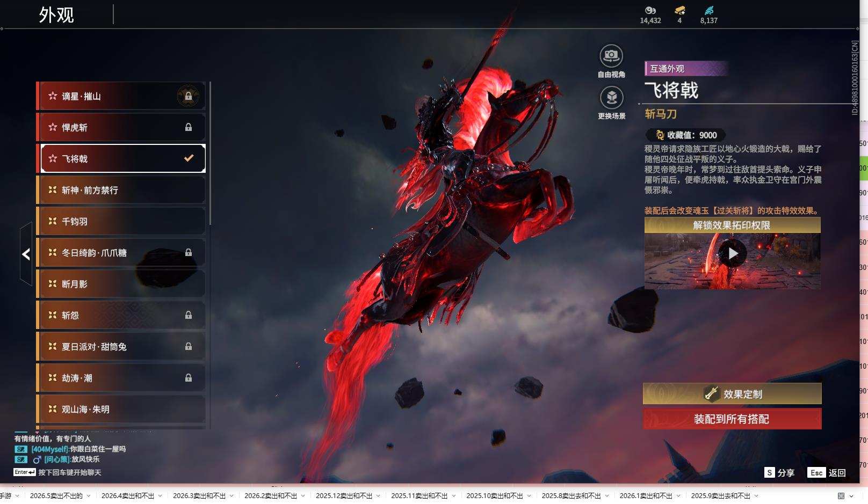Viewport: 868px width, 504px height.
Task: Open dropdown arrow of 2025.12卖出和不出 tab
Action: 379,496
